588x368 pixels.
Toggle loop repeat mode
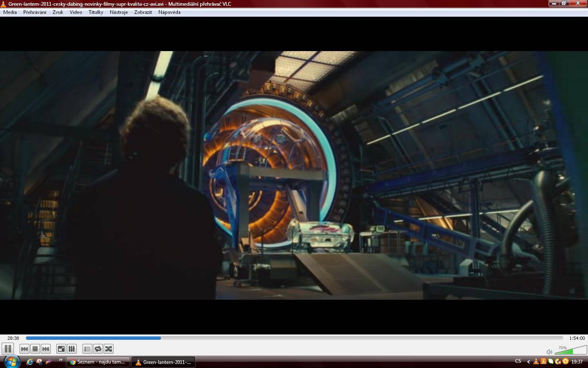point(98,349)
